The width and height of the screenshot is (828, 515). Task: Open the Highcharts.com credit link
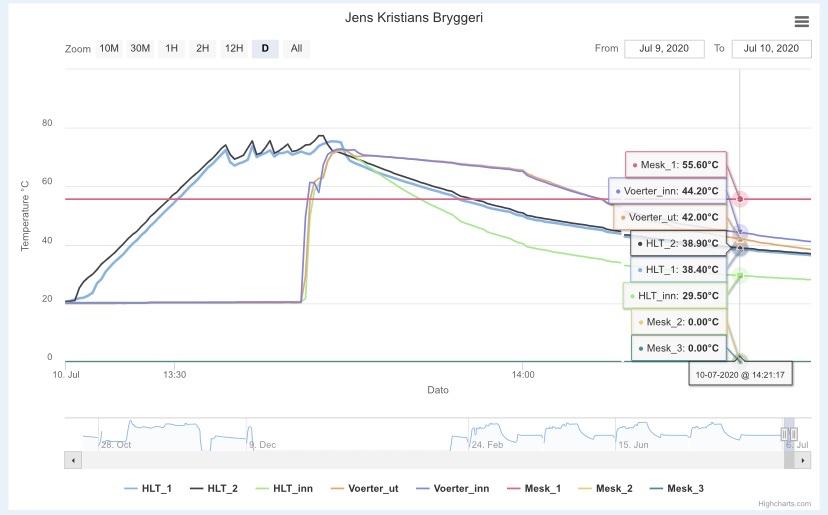coord(784,504)
